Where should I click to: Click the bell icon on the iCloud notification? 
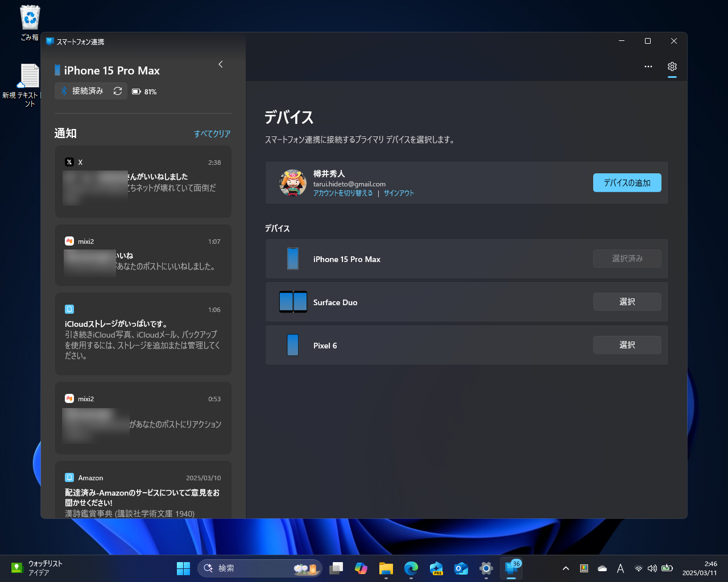[x=69, y=309]
